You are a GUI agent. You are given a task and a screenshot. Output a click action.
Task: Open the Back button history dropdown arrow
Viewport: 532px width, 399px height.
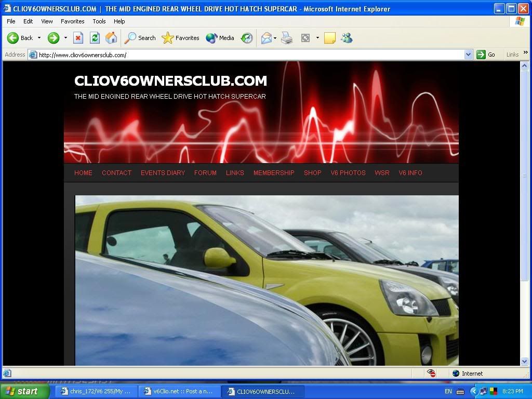click(39, 37)
